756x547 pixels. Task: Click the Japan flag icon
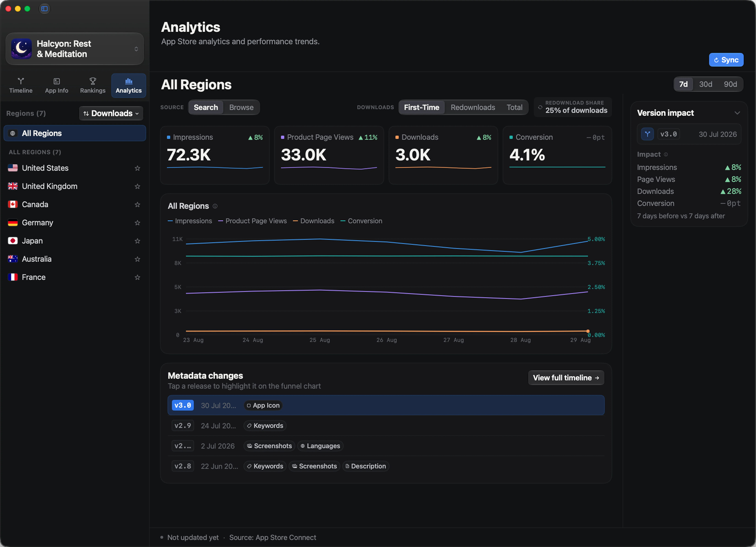click(13, 241)
